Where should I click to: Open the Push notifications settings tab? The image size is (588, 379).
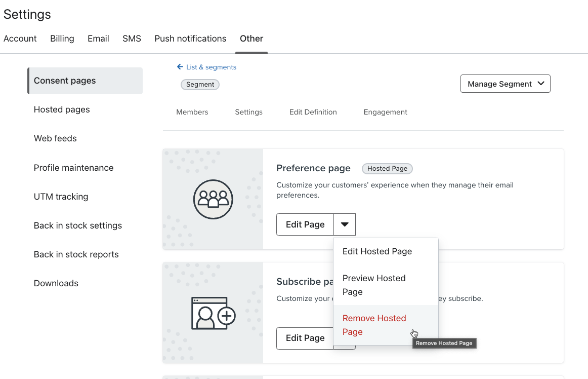point(190,39)
